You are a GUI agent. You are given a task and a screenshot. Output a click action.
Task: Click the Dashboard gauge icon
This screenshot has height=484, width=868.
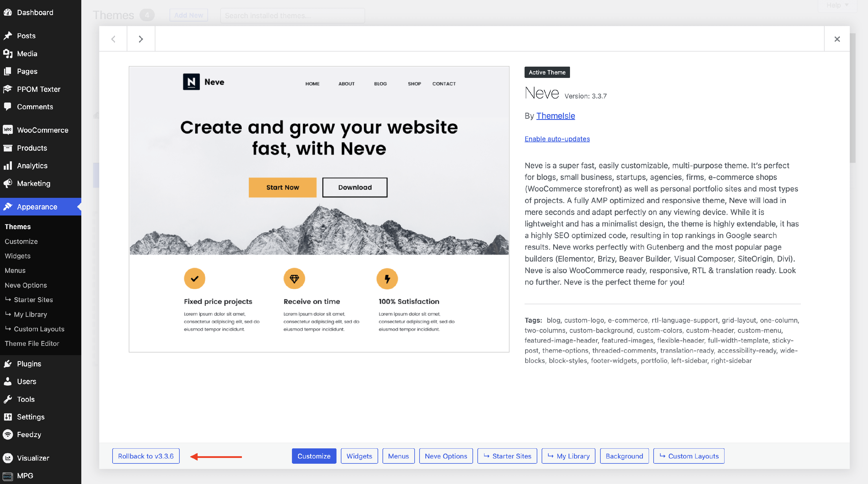coord(8,12)
